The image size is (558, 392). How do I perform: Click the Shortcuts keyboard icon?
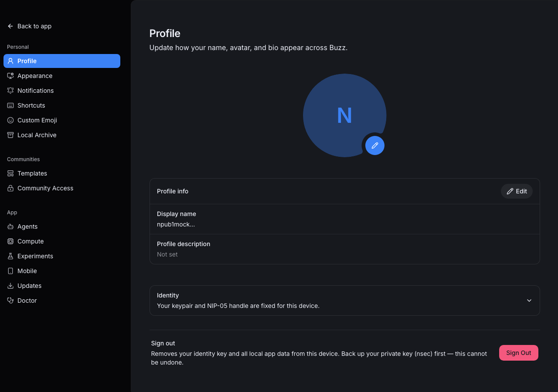[x=10, y=105]
